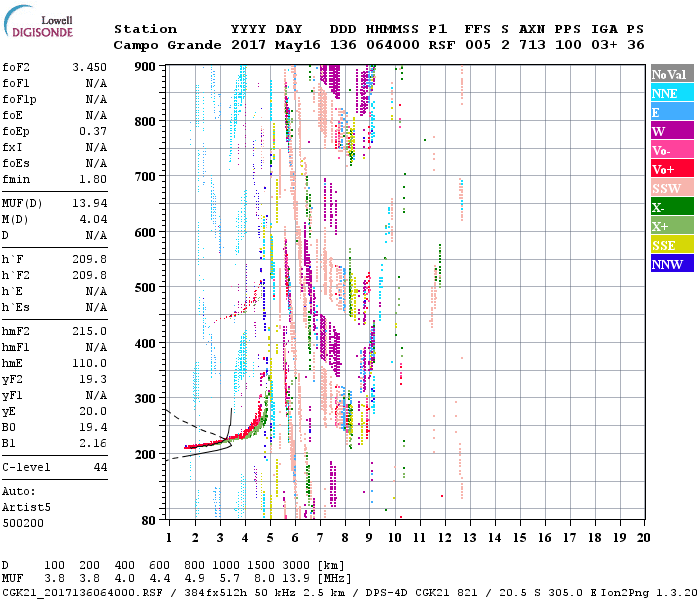Select the blue E legend entry

671,112
